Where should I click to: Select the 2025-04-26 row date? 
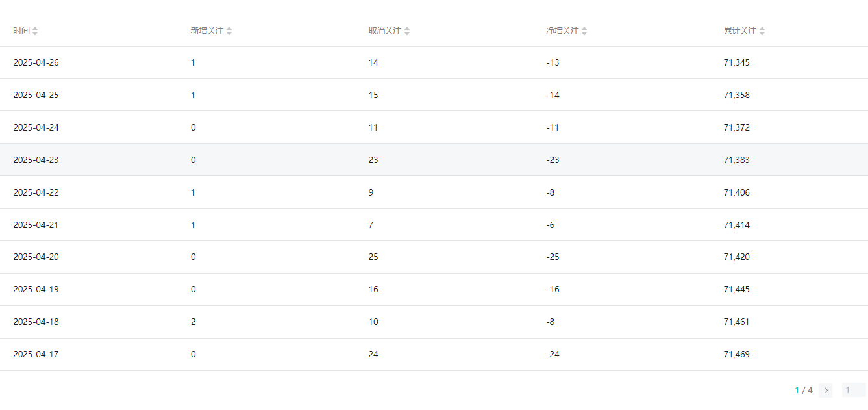[36, 63]
